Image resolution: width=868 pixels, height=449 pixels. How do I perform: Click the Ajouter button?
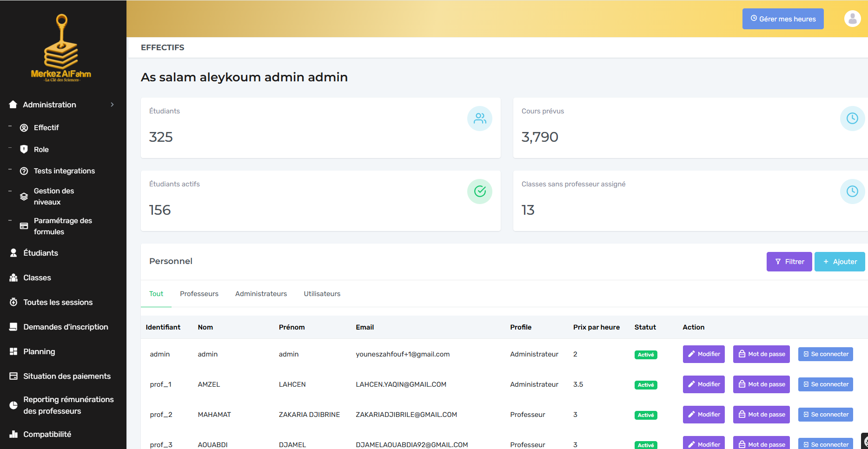click(840, 262)
